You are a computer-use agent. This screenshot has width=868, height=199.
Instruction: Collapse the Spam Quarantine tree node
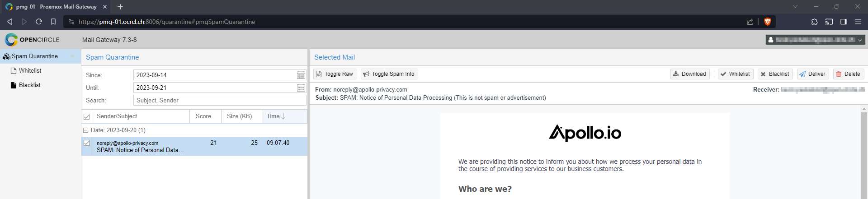[72, 56]
